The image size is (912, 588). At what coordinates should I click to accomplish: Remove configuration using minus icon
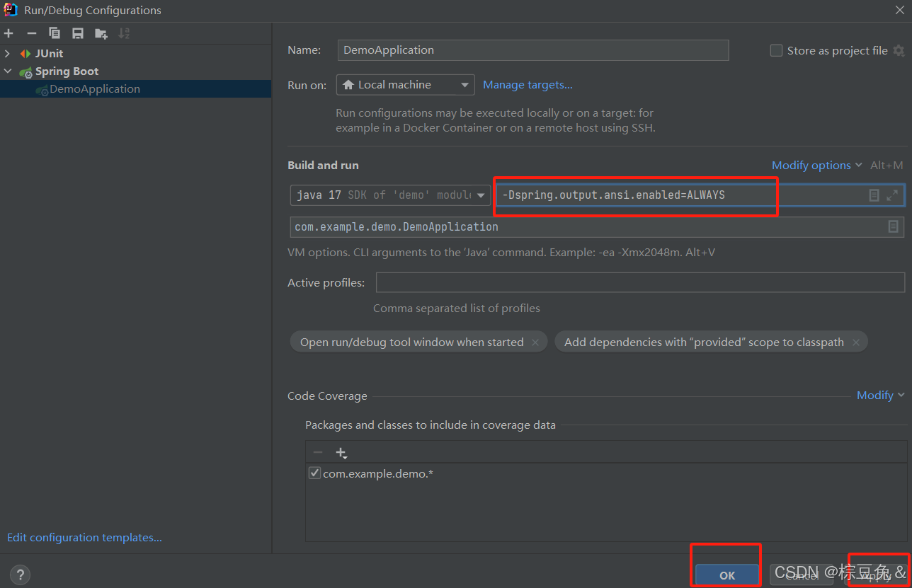coord(31,33)
